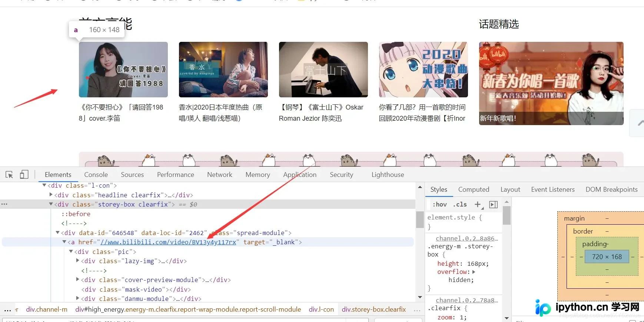Collapse the div l-con node
Viewport: 644px width, 322px height.
44,185
